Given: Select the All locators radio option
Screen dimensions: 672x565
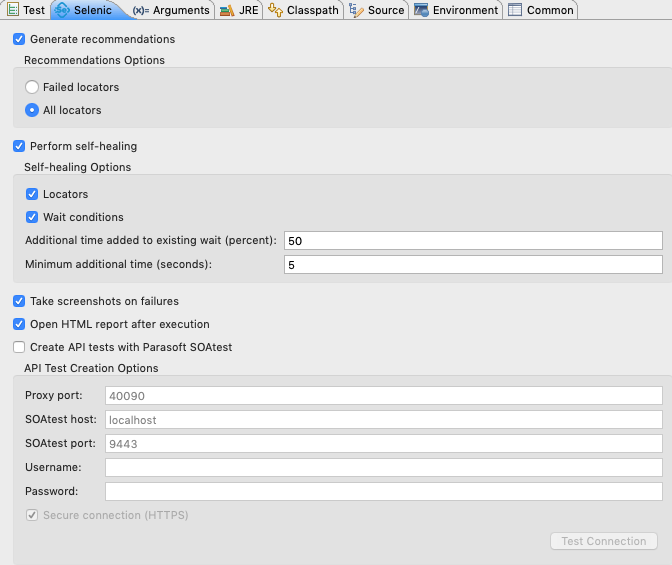Looking at the screenshot, I should coord(32,110).
